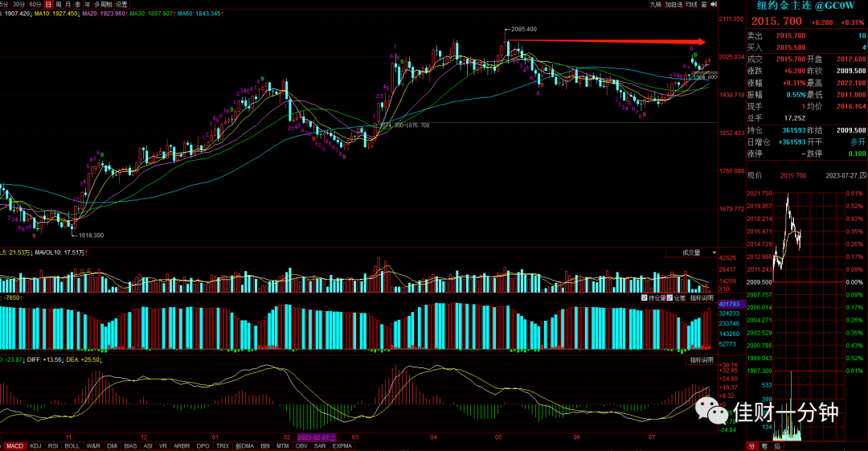Uncheck the 仓差 checkbox

pos(669,298)
